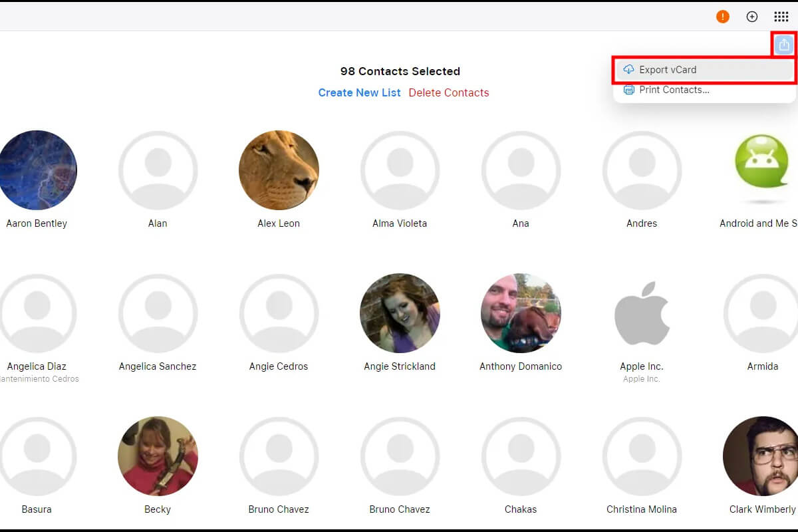
Task: Click the Create New List link
Action: [359, 92]
